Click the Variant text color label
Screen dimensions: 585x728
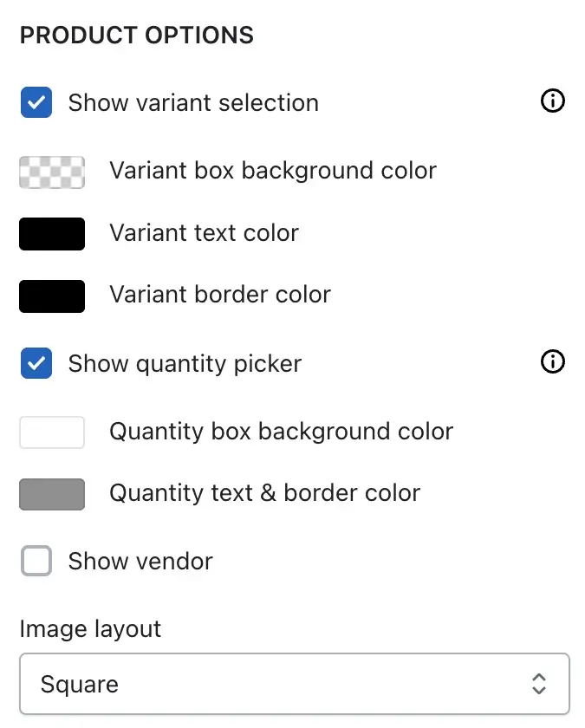click(x=205, y=232)
